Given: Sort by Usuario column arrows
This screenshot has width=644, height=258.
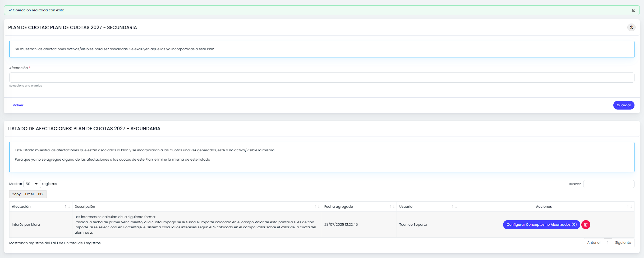Looking at the screenshot, I should (454, 207).
